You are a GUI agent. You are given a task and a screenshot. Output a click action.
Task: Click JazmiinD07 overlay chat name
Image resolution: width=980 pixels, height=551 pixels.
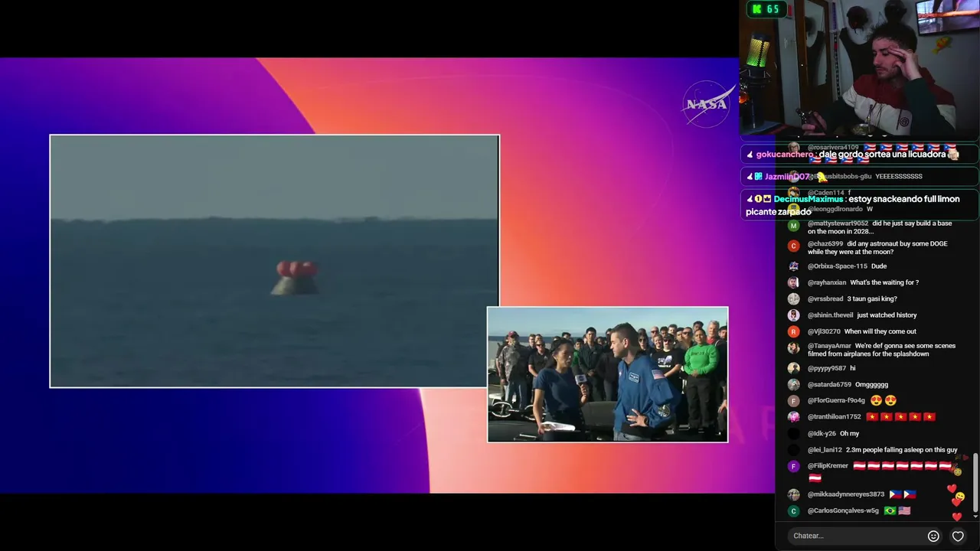click(787, 177)
